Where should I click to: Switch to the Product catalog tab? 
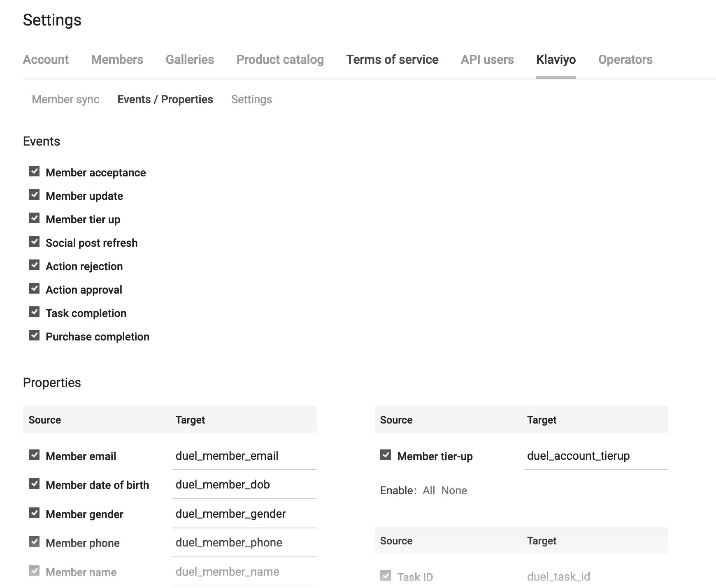(280, 60)
